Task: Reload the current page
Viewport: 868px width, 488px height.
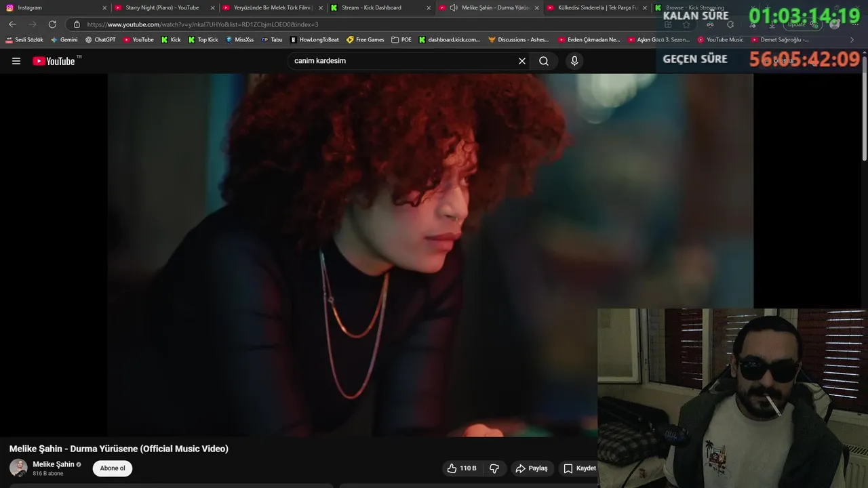Action: coord(52,24)
